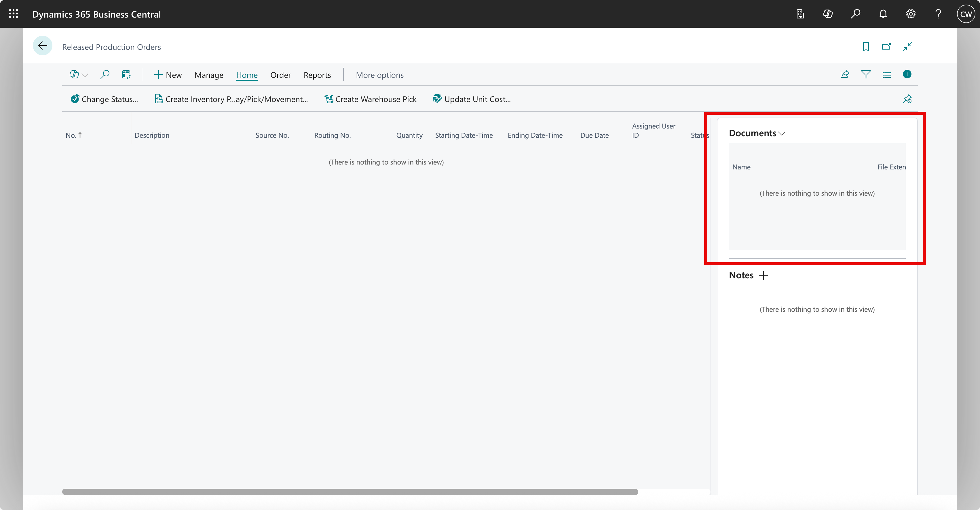This screenshot has width=980, height=510.
Task: Click the analyze mode icon beside search
Action: 126,74
